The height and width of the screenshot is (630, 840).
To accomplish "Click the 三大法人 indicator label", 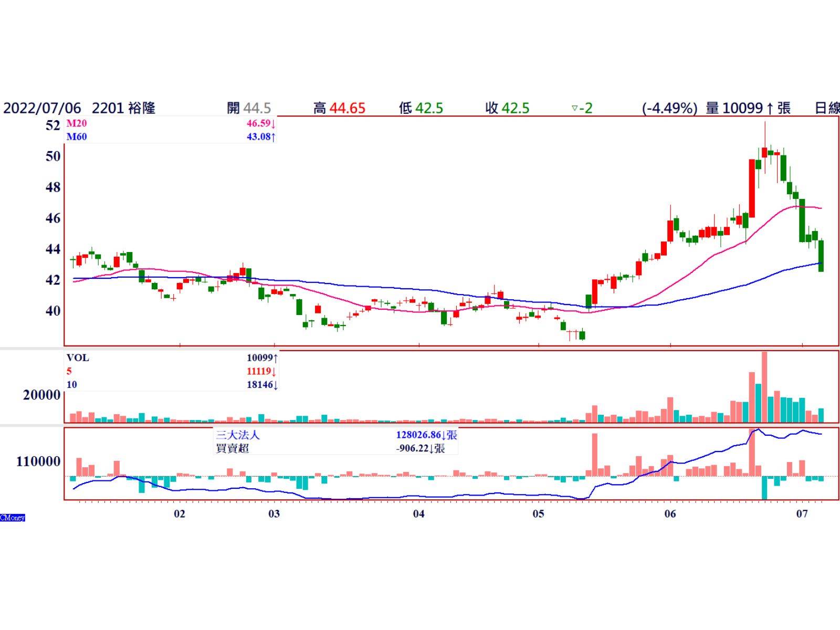I will pos(238,435).
